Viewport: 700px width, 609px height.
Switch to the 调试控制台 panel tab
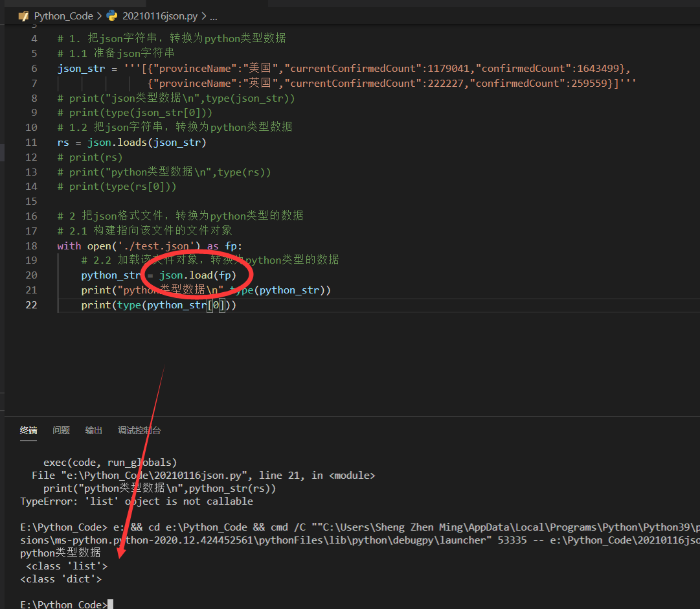(139, 430)
